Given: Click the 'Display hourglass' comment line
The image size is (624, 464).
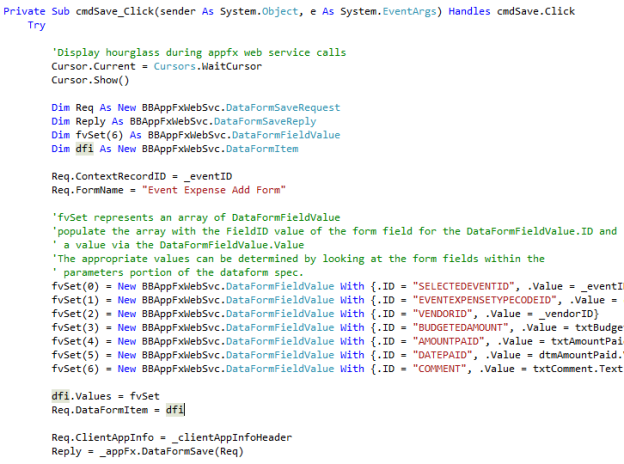Looking at the screenshot, I should click(x=199, y=52).
